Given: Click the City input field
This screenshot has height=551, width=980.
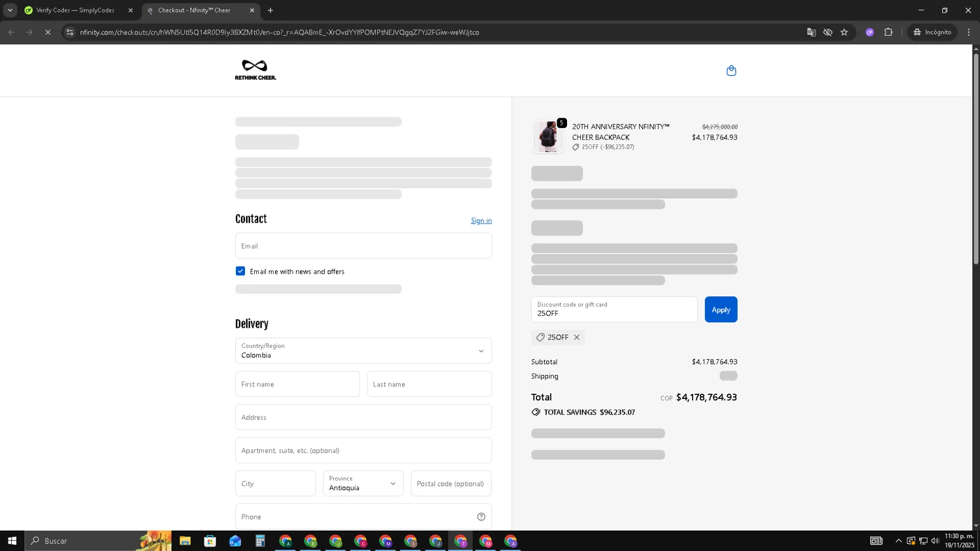Looking at the screenshot, I should point(276,484).
